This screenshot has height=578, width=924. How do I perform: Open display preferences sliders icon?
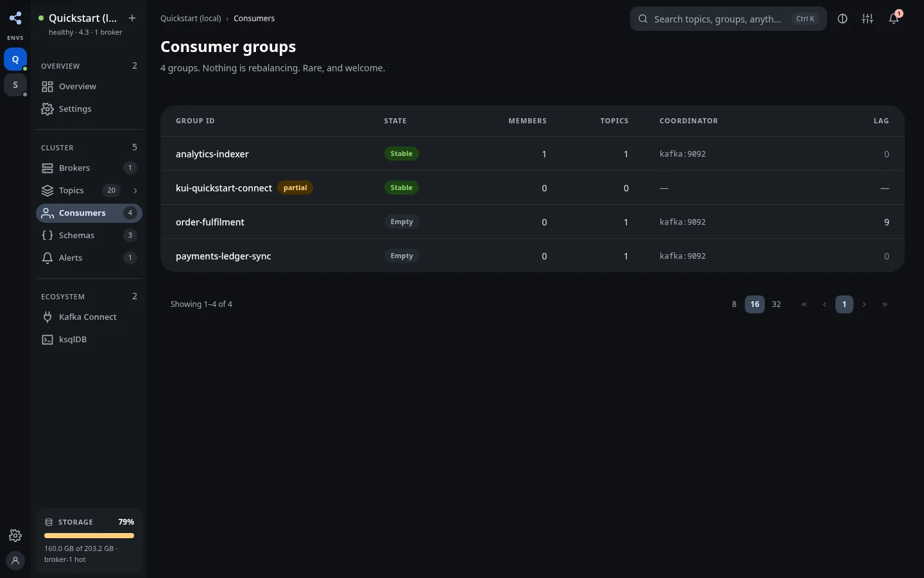868,19
